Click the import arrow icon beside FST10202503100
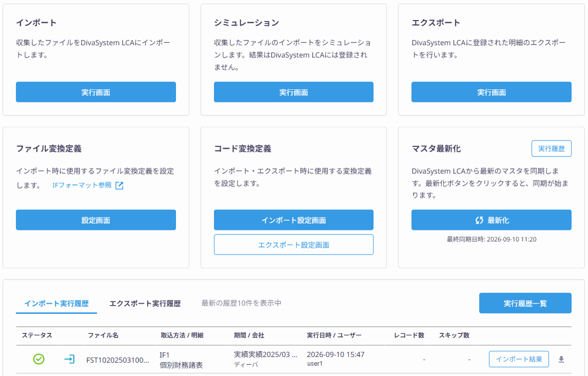The width and height of the screenshot is (588, 376). [69, 359]
